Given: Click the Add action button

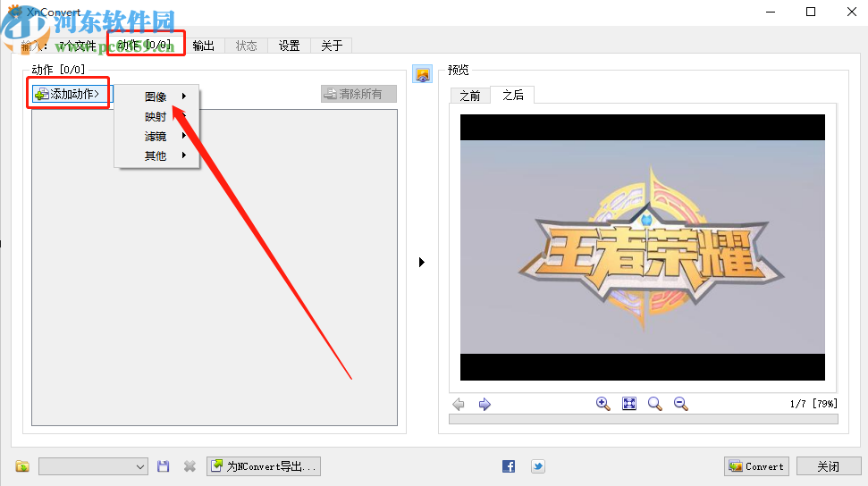Looking at the screenshot, I should point(72,94).
